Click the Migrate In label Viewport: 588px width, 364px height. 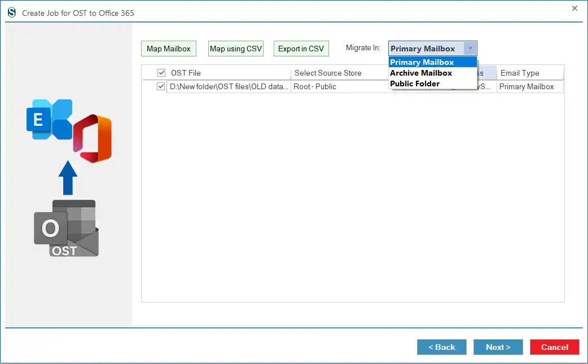click(x=363, y=48)
